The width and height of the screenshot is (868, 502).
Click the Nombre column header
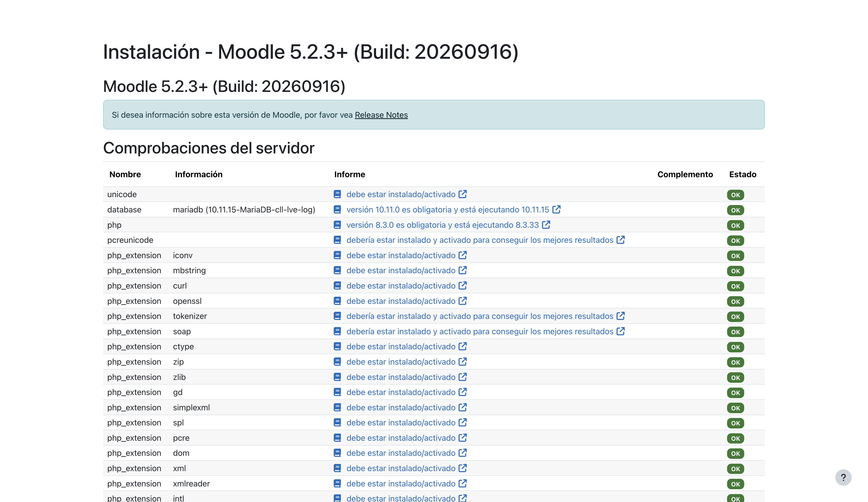(125, 174)
